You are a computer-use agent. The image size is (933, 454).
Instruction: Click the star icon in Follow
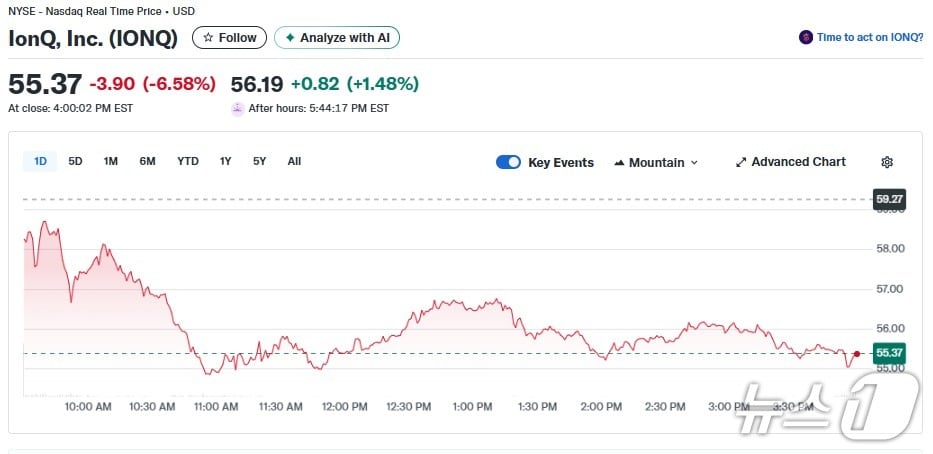click(208, 38)
